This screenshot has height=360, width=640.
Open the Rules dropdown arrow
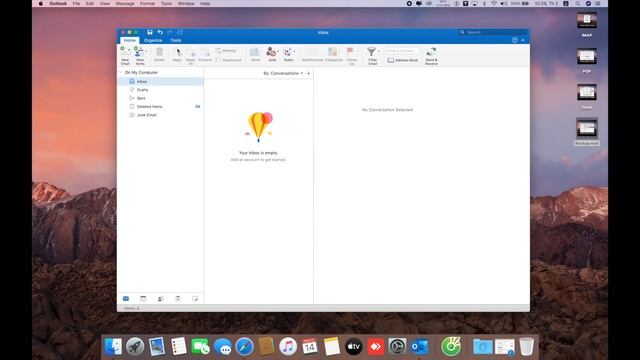click(294, 51)
